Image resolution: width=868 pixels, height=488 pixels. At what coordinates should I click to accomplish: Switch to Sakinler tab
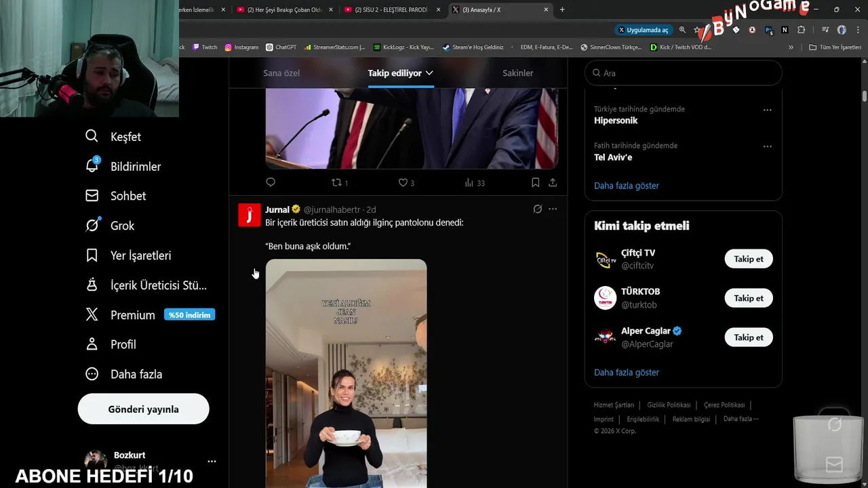pyautogui.click(x=518, y=73)
